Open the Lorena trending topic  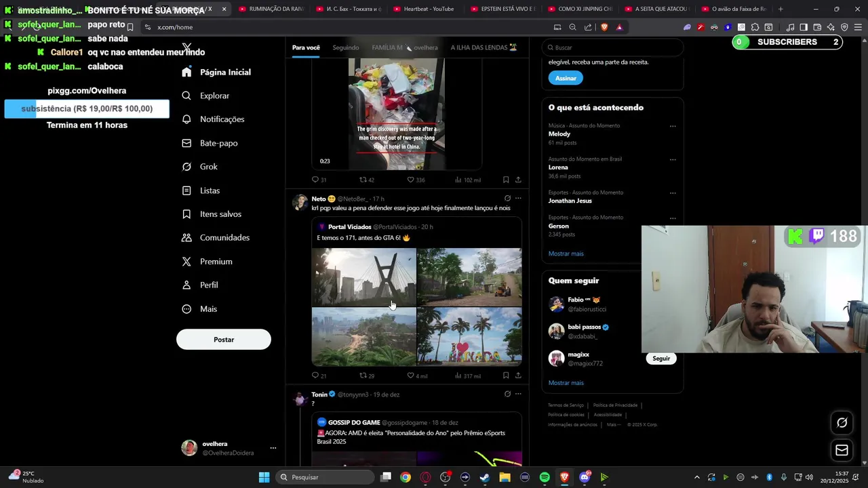[558, 167]
